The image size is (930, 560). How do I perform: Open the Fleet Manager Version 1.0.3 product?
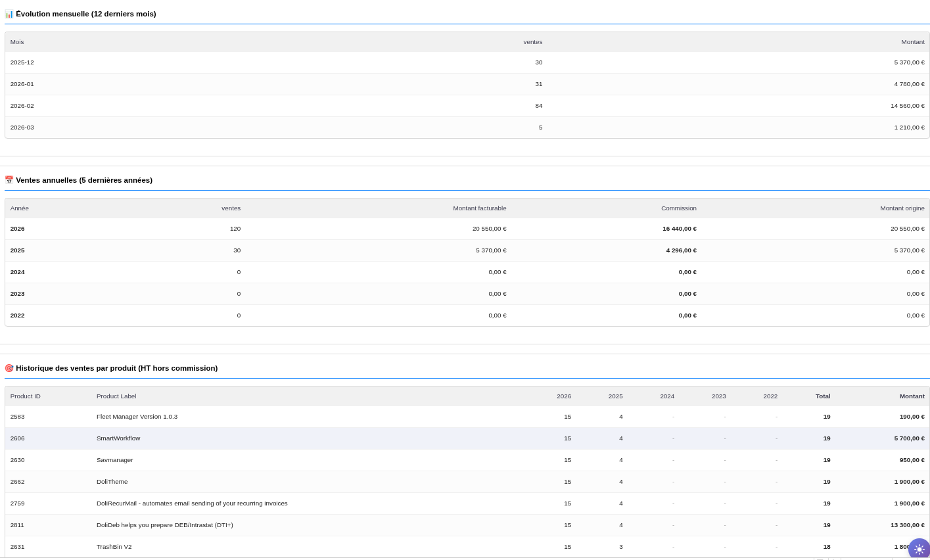(137, 417)
